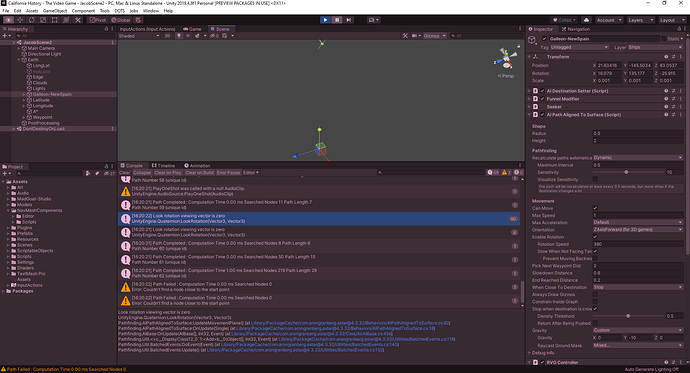Open the GameObject menu

(55, 11)
